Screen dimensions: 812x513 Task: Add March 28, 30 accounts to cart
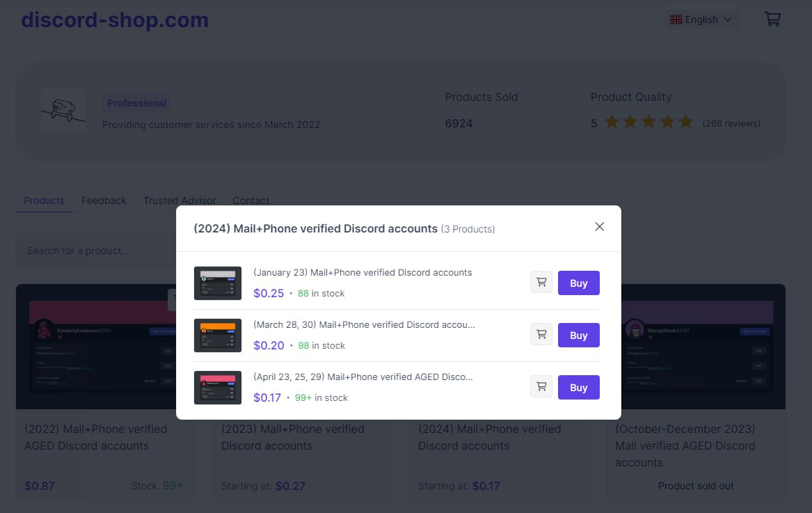pyautogui.click(x=541, y=335)
